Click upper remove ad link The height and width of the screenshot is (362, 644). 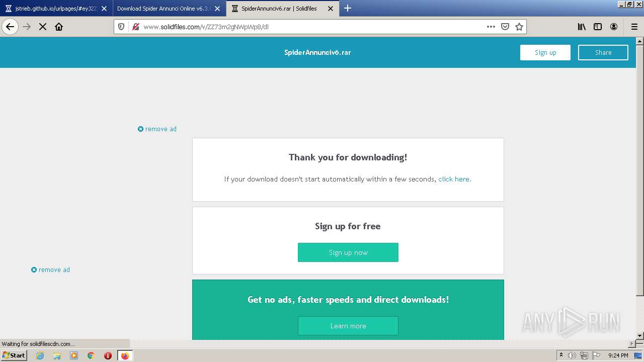[x=157, y=129]
